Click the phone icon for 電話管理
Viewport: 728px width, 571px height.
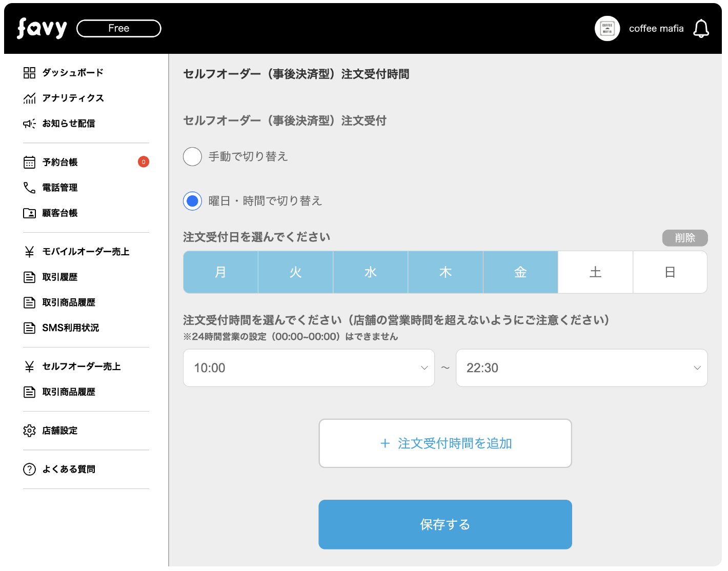click(x=29, y=188)
